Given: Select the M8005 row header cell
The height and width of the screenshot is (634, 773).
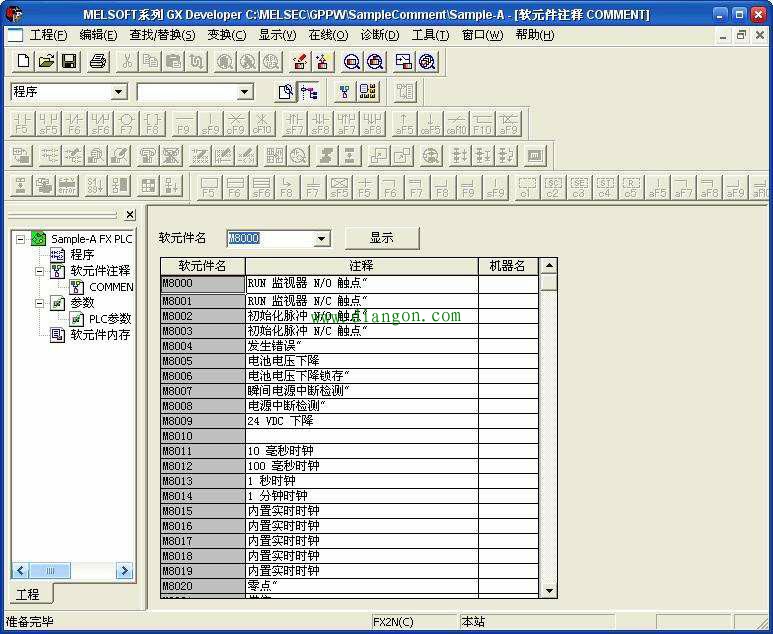Looking at the screenshot, I should coord(203,361).
